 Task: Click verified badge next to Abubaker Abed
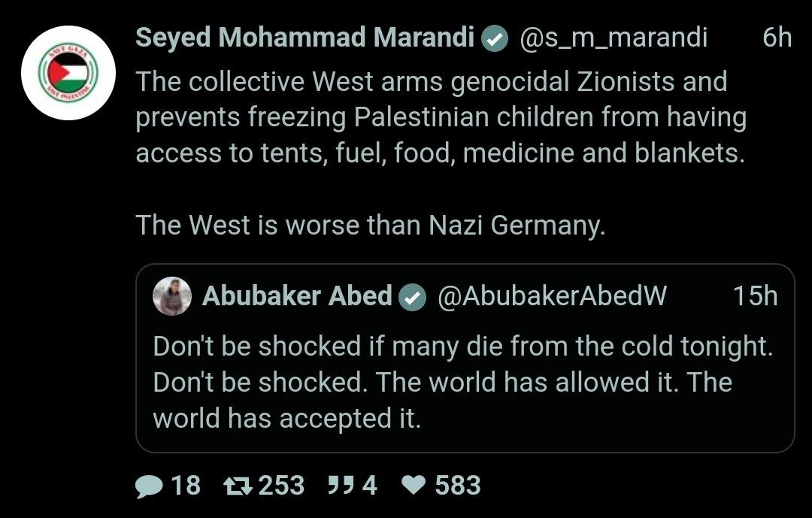(411, 297)
